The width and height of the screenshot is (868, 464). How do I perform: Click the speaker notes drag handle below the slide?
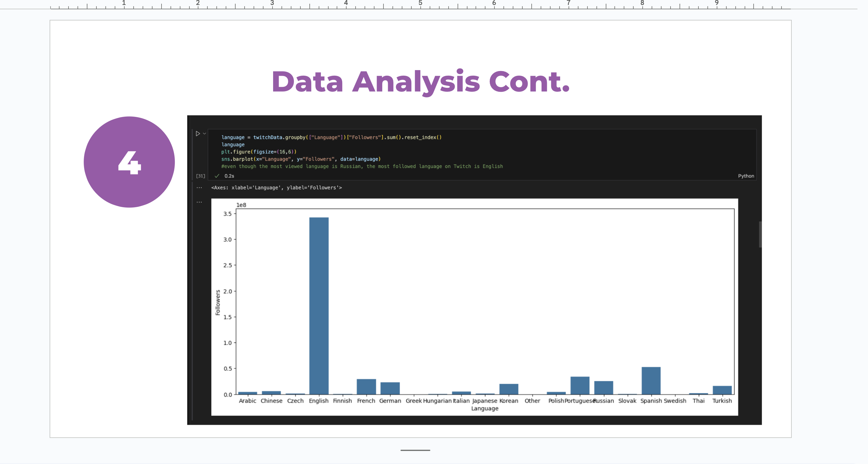(x=415, y=450)
